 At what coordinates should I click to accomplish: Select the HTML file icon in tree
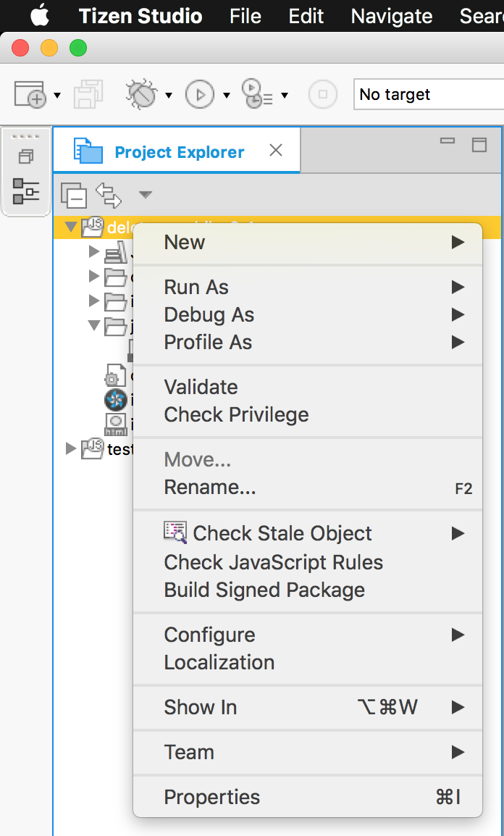(x=116, y=424)
